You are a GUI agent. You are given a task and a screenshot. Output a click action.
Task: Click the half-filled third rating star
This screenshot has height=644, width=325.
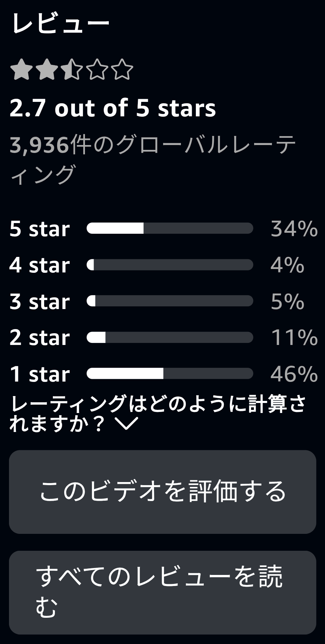72,69
